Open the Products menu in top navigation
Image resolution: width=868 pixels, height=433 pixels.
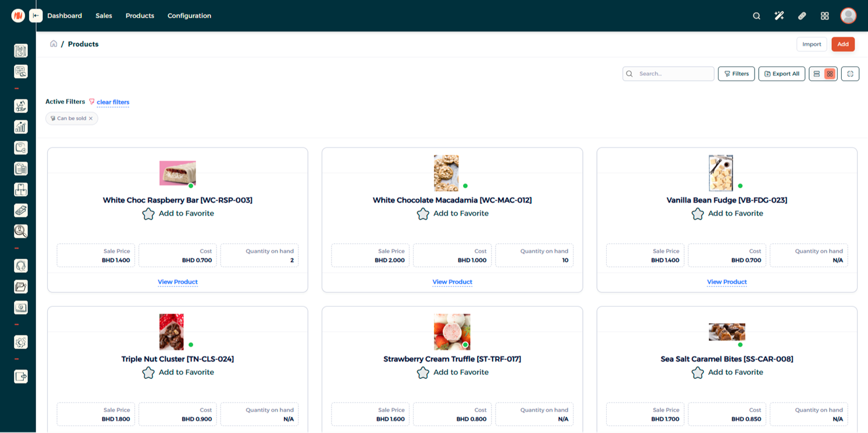tap(140, 16)
